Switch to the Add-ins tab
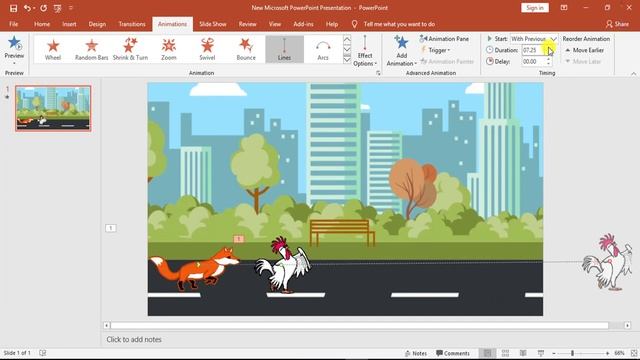 (303, 24)
